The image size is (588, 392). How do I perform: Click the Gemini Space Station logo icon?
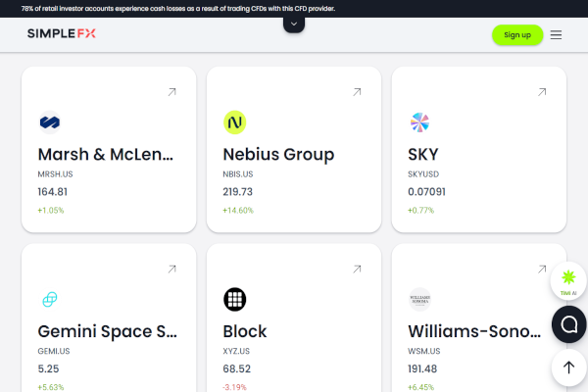click(x=50, y=299)
